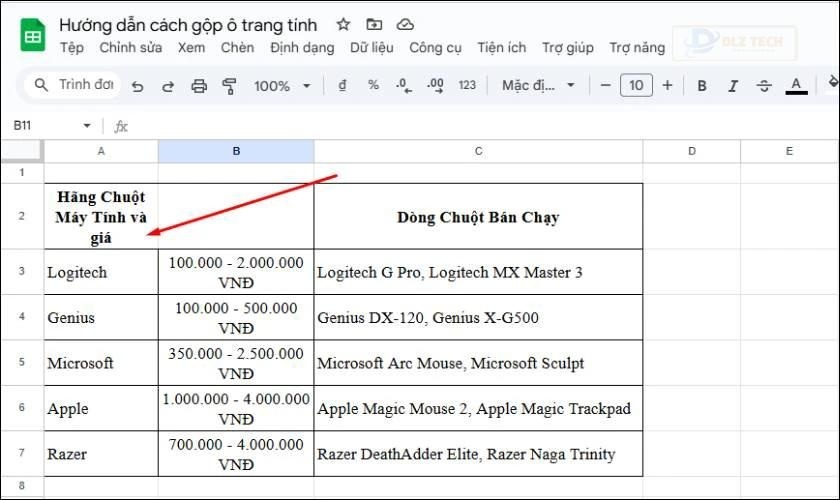The image size is (840, 500).
Task: Click the redo arrow
Action: pos(168,86)
